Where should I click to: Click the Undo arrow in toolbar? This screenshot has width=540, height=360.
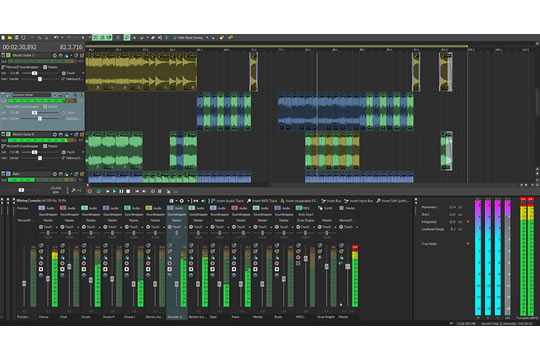click(x=56, y=37)
